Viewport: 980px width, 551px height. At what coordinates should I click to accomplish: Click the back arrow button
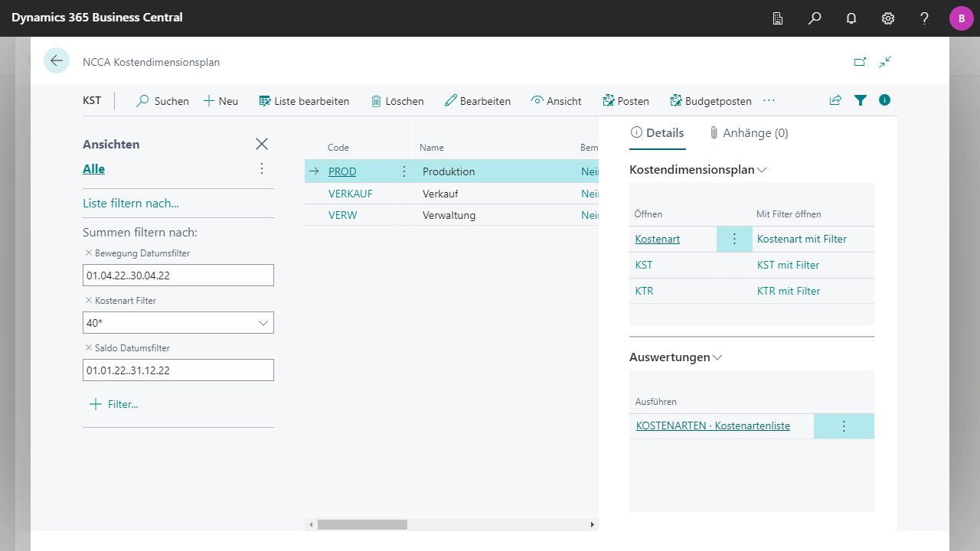pyautogui.click(x=57, y=60)
